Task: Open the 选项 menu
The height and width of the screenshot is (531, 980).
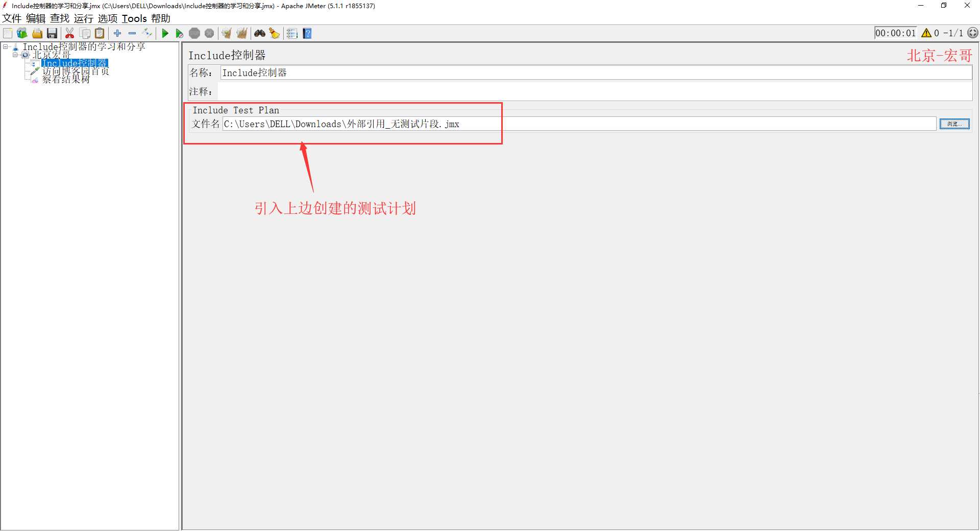Action: pyautogui.click(x=108, y=19)
